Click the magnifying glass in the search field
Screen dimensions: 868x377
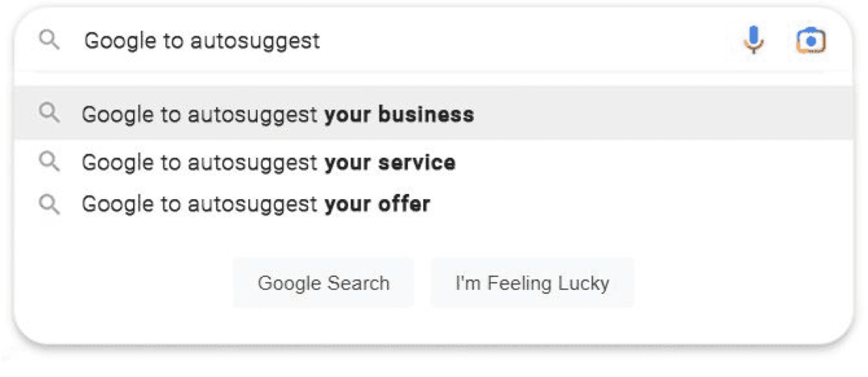tap(49, 39)
